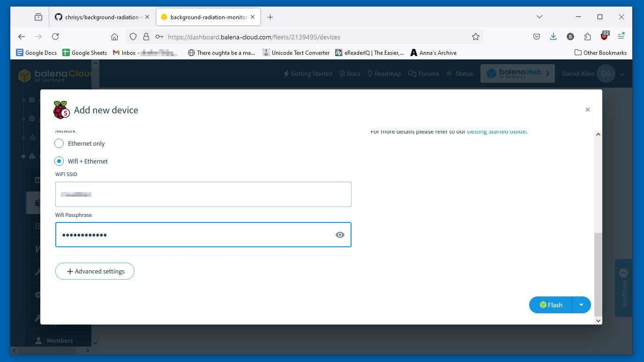The width and height of the screenshot is (644, 362).
Task: Close the GitHub browser tab
Action: 147,17
